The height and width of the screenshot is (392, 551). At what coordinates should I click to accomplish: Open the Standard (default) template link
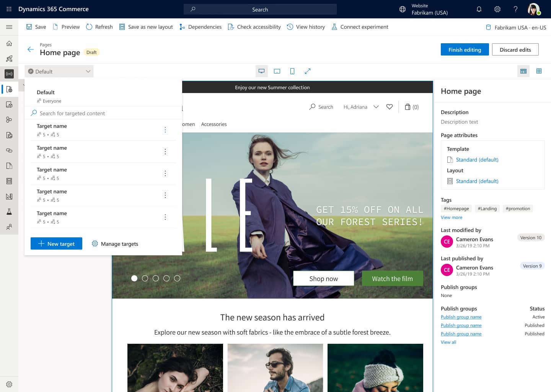click(x=477, y=160)
